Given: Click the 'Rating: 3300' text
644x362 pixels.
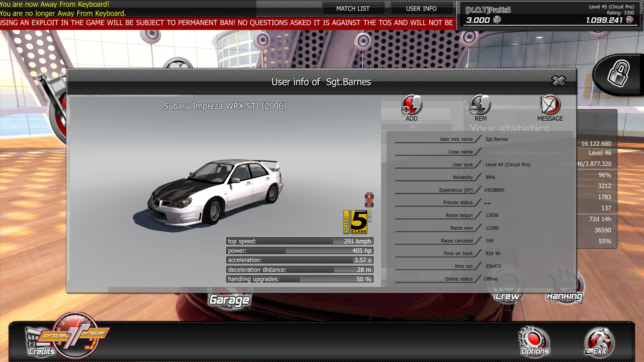Looking at the screenshot, I should tap(621, 13).
